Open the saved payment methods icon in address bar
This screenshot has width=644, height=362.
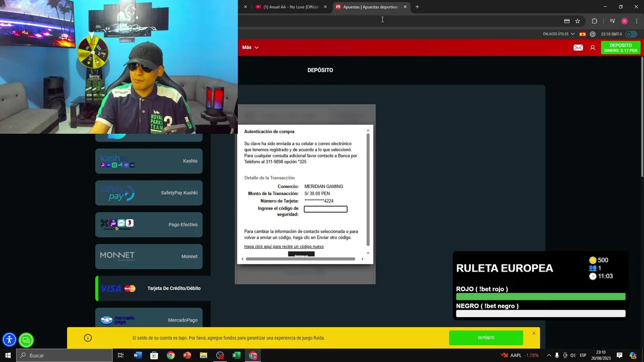point(567,21)
